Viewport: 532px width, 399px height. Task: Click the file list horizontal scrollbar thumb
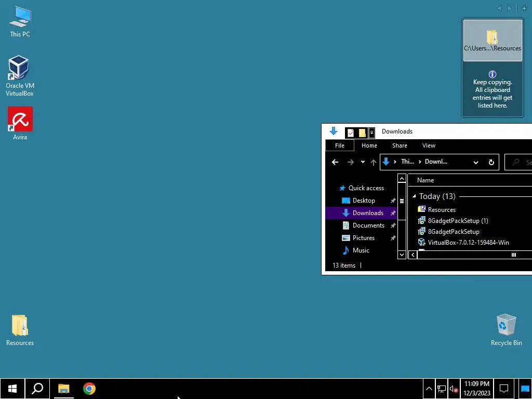475,255
